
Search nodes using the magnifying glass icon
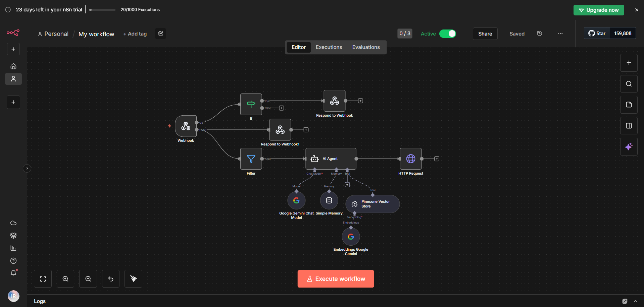tap(629, 83)
